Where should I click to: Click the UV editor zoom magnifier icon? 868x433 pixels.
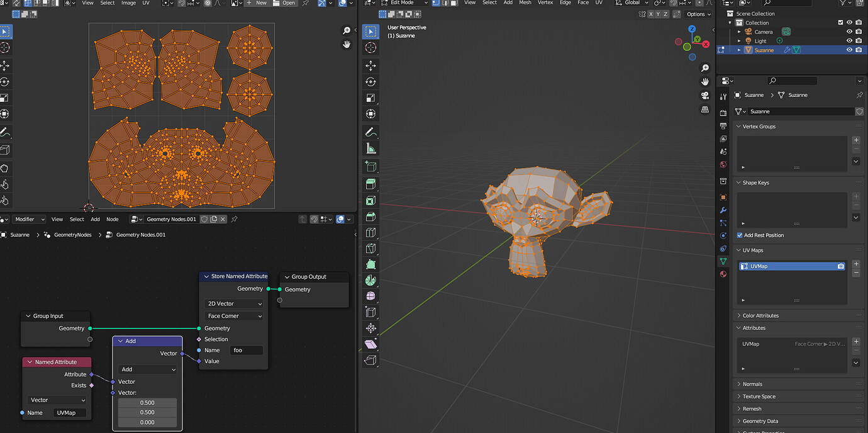(347, 30)
